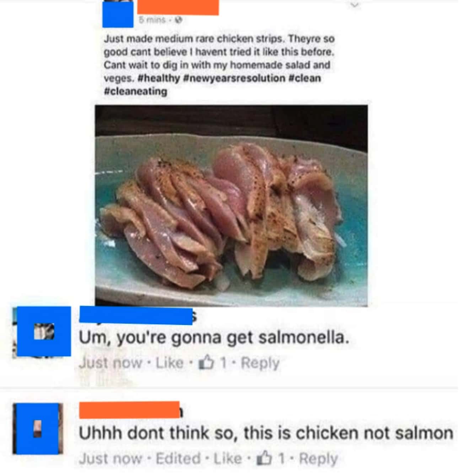The height and width of the screenshot is (476, 462).
Task: Click the name above chicken-not-salmon comment
Action: (130, 410)
